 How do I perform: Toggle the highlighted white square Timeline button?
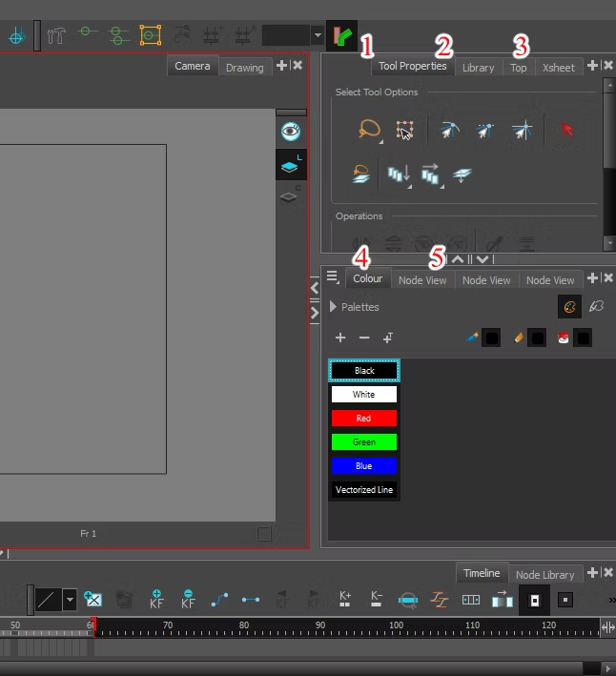(535, 600)
